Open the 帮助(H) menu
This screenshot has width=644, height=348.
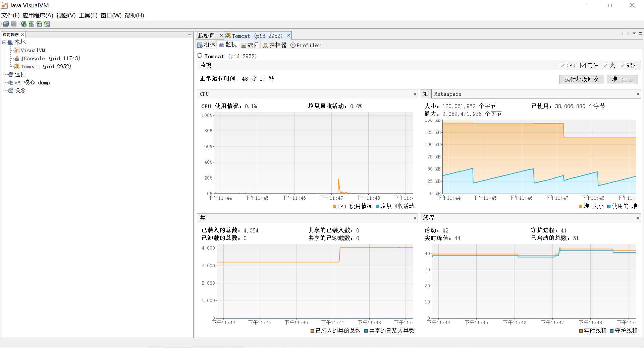click(x=134, y=15)
